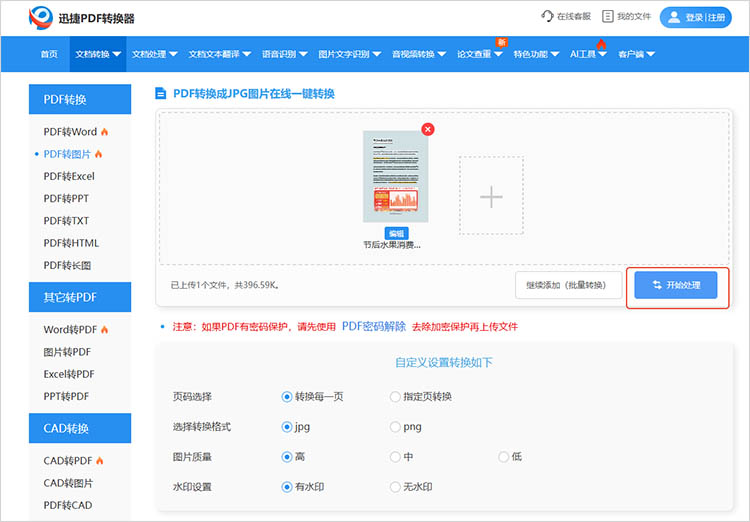Remove uploaded file with red X icon
Screen dimensions: 750x522
(x=428, y=129)
